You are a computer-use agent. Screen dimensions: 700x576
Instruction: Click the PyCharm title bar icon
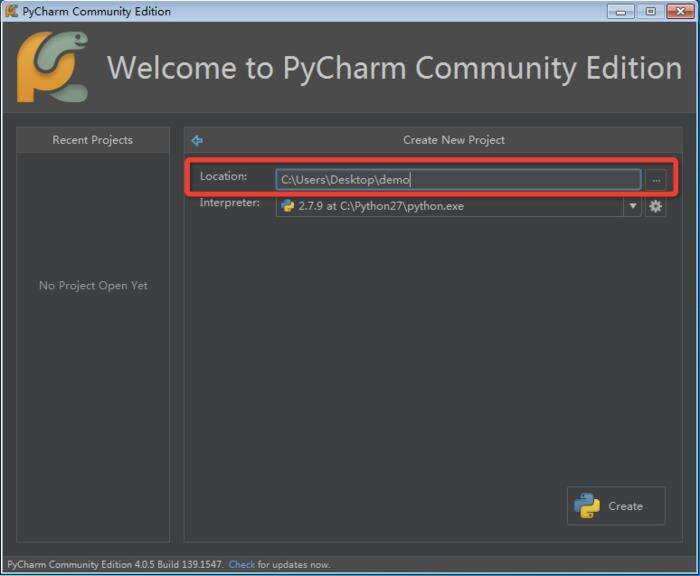coord(11,11)
